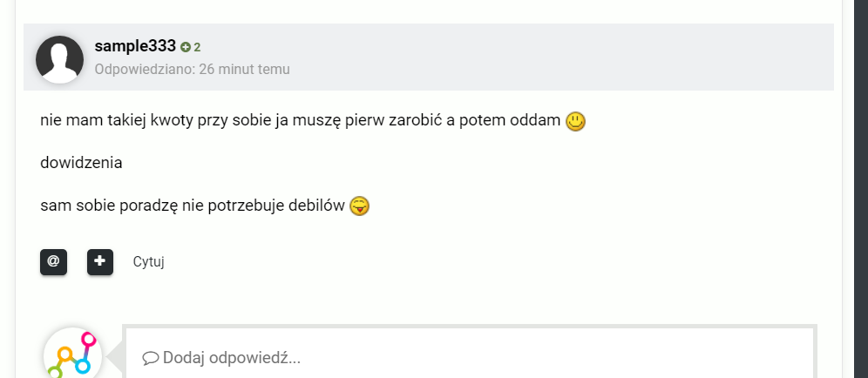
Task: Click the word "dowidzenia" in the post
Action: click(x=81, y=163)
